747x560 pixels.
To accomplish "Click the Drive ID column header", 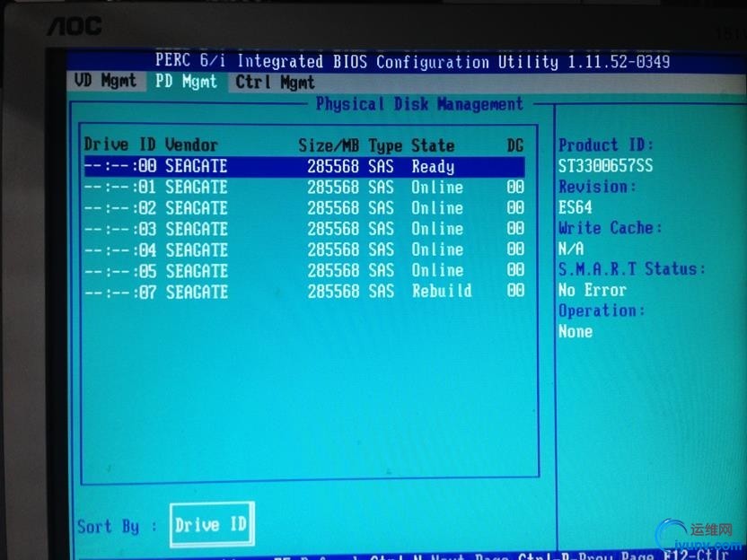I will tap(120, 144).
